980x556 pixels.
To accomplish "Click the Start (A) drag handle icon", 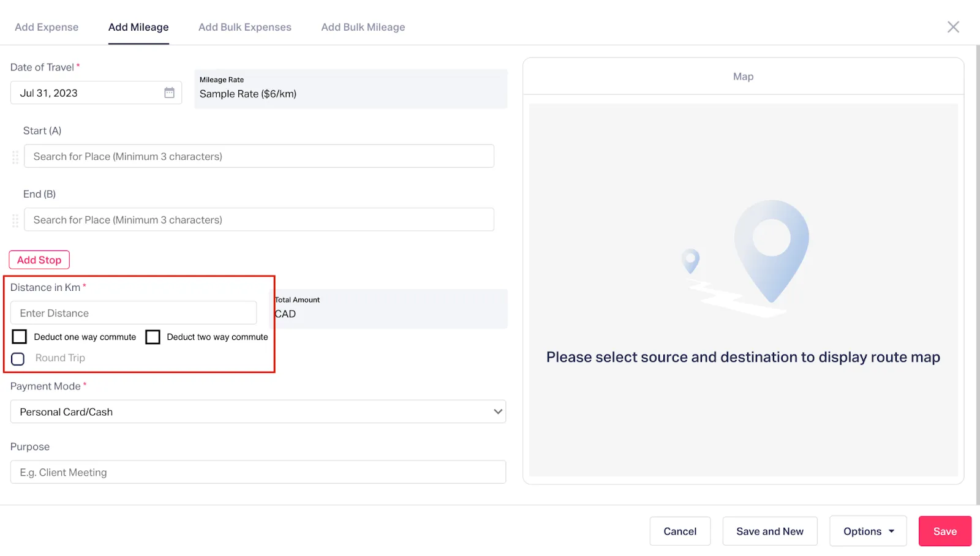I will pos(15,157).
